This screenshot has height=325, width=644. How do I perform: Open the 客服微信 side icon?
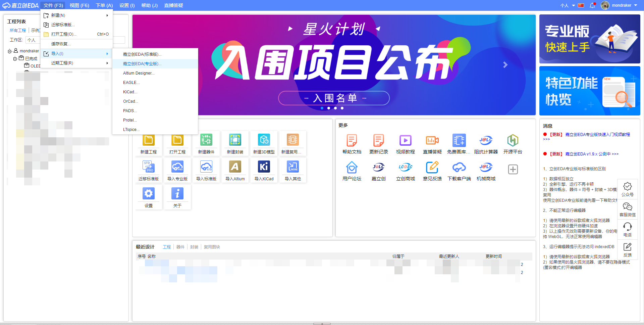[x=627, y=209]
